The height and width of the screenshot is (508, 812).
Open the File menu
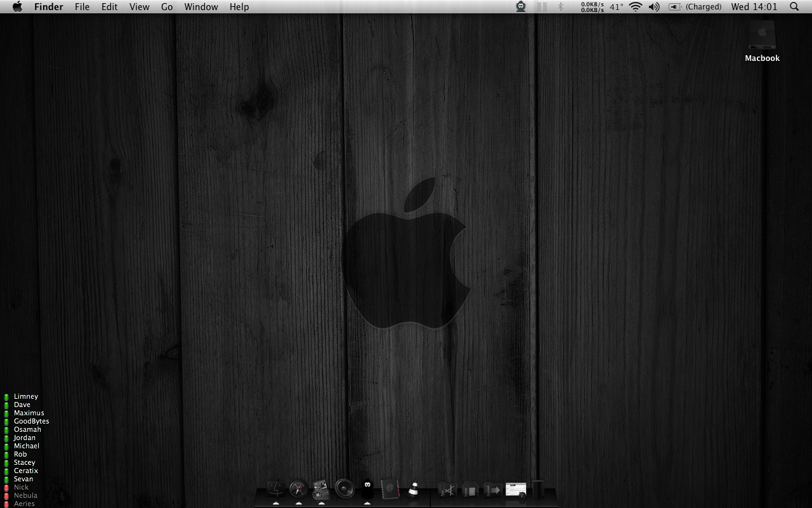[82, 6]
